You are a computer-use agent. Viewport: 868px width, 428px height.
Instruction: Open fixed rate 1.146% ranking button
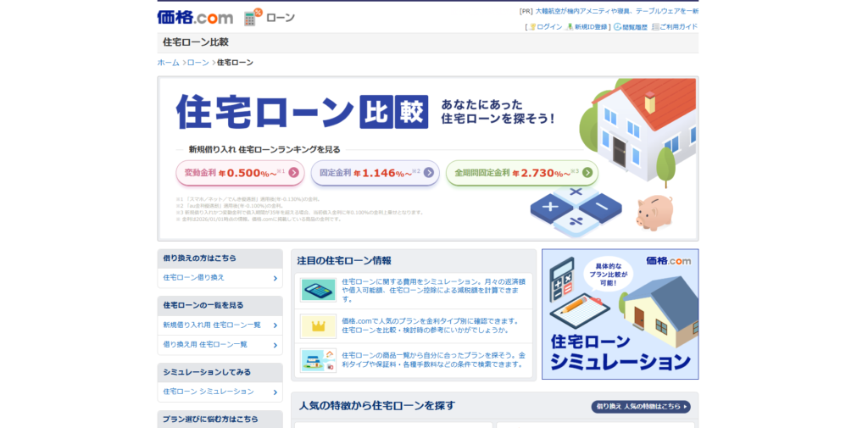(375, 173)
